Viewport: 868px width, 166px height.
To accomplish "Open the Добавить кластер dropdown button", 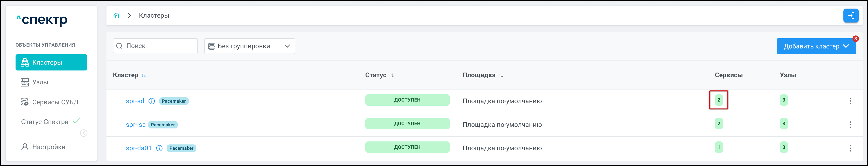I will click(816, 46).
